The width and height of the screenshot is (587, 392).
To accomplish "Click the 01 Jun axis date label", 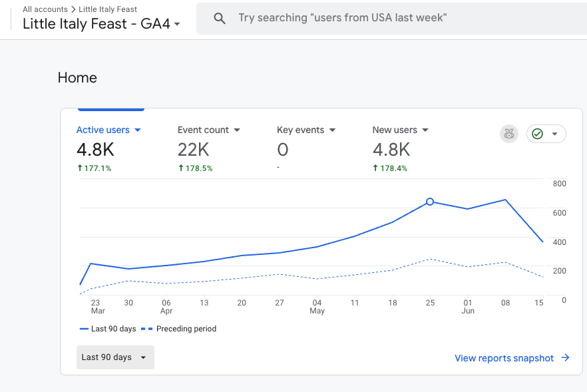I will (468, 307).
